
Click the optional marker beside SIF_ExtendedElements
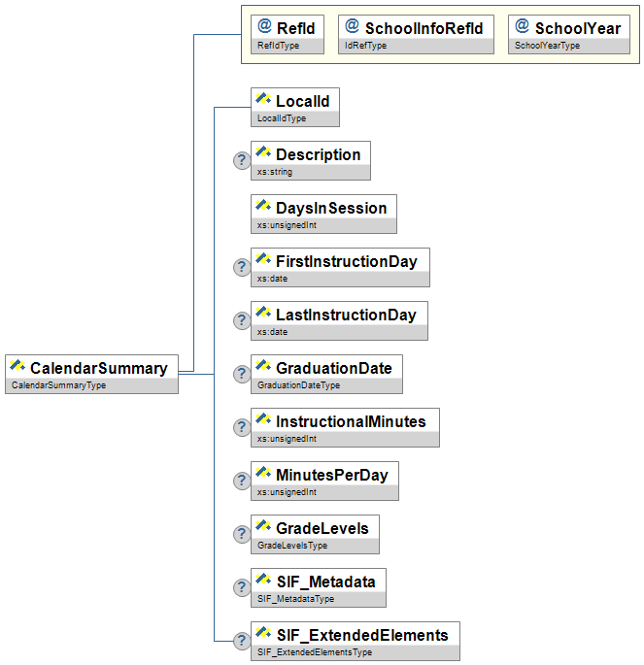(x=242, y=641)
